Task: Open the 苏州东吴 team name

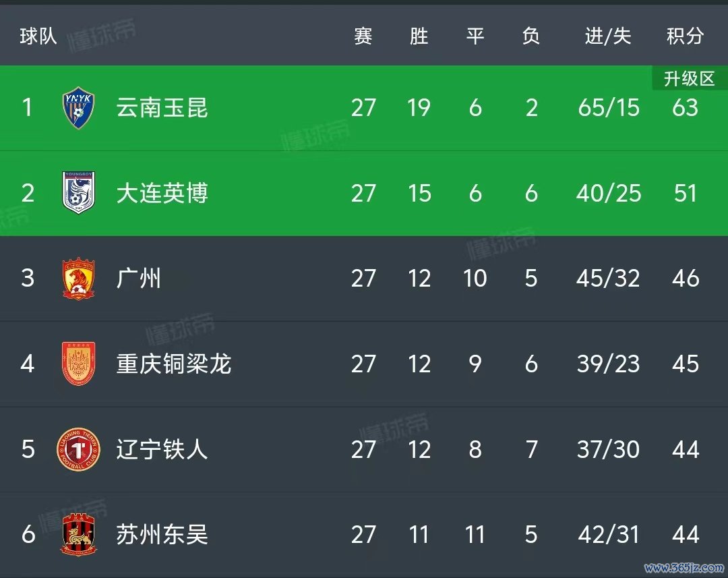Action: coord(162,534)
